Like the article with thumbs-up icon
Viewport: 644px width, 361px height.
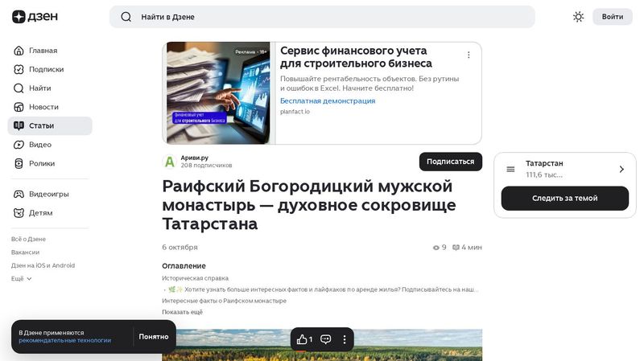303,339
